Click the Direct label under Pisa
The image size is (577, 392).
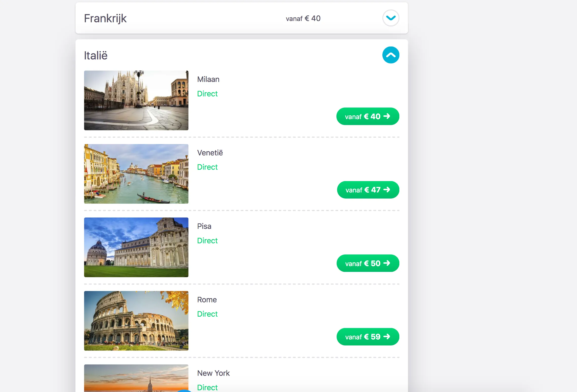[207, 241]
